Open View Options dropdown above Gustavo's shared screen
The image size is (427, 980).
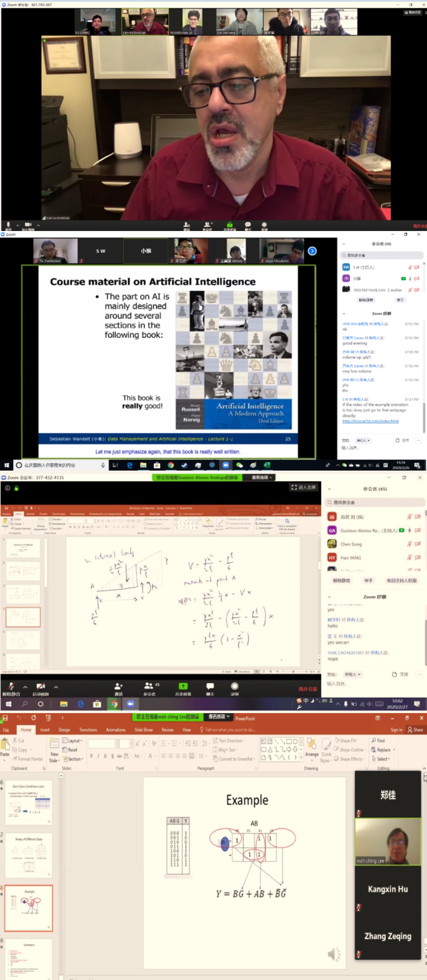pos(261,477)
